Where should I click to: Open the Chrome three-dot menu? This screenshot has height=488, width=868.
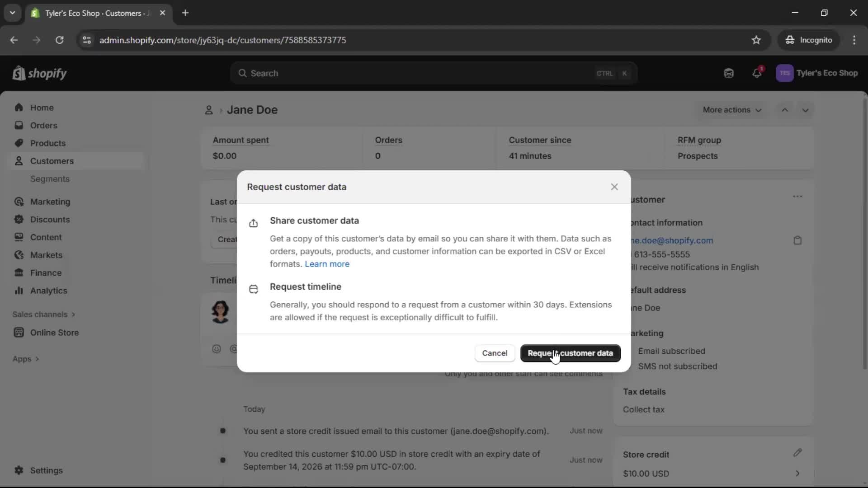pos(854,40)
